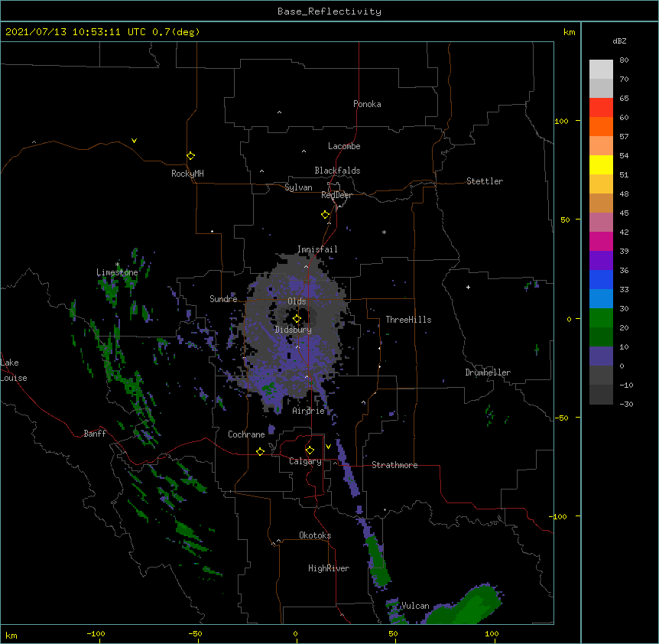Pick the yellow swatch between 54 and 51 dBZ
The height and width of the screenshot is (644, 659).
click(601, 165)
